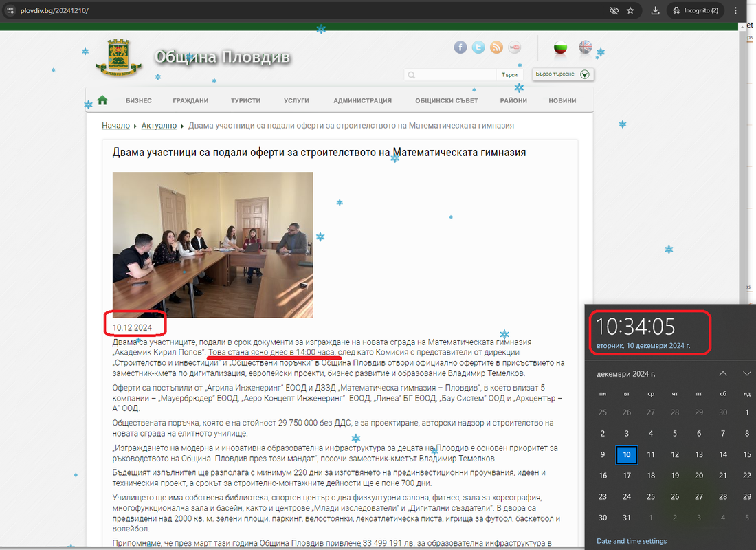
Task: Click the magnifier icon in search box
Action: click(411, 75)
